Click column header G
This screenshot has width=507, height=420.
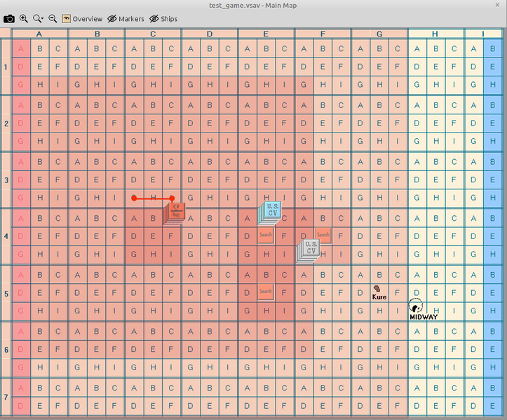(379, 34)
